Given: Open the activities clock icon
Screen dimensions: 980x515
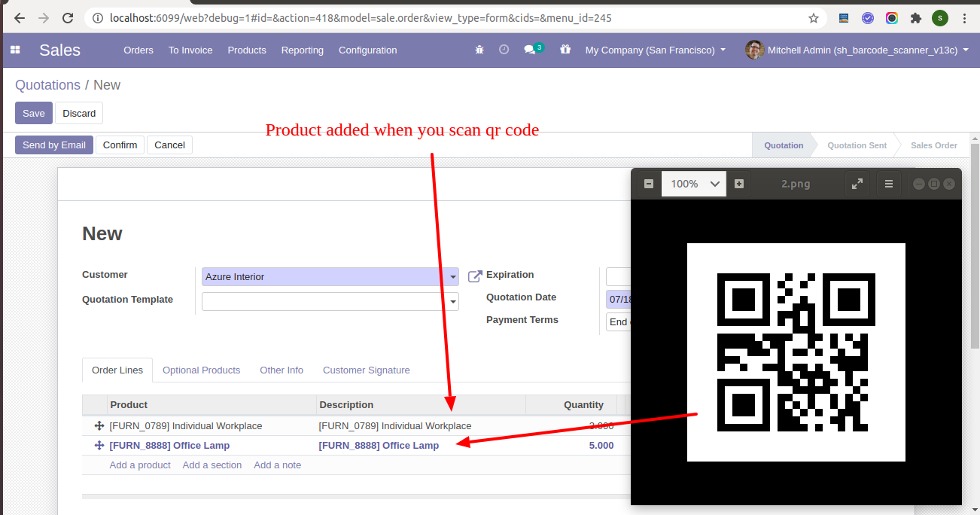Looking at the screenshot, I should click(504, 50).
